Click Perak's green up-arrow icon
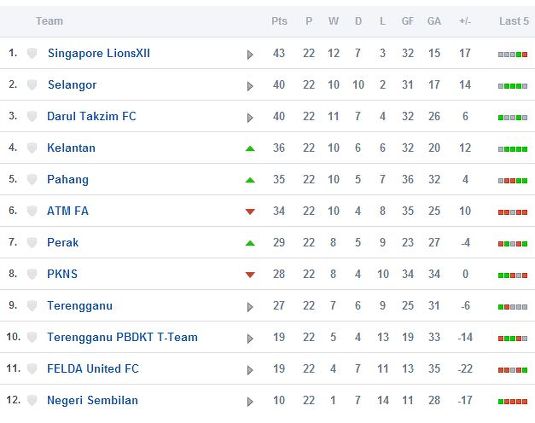This screenshot has height=423, width=535. 250,243
